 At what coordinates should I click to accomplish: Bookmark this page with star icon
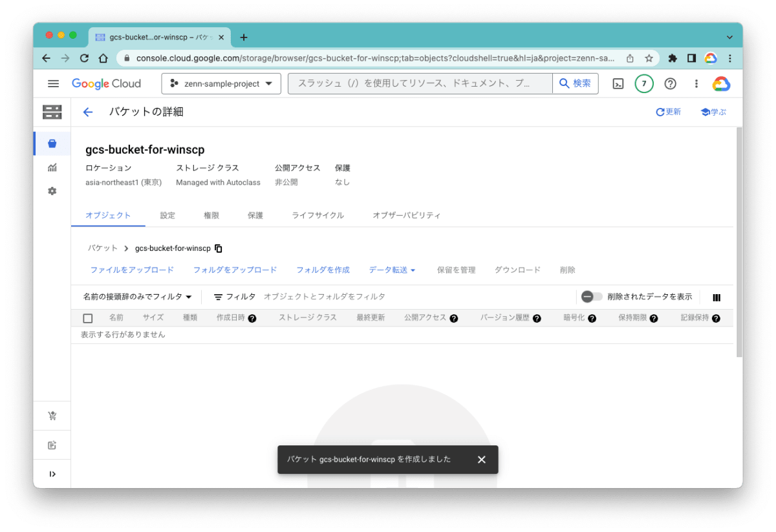point(649,58)
